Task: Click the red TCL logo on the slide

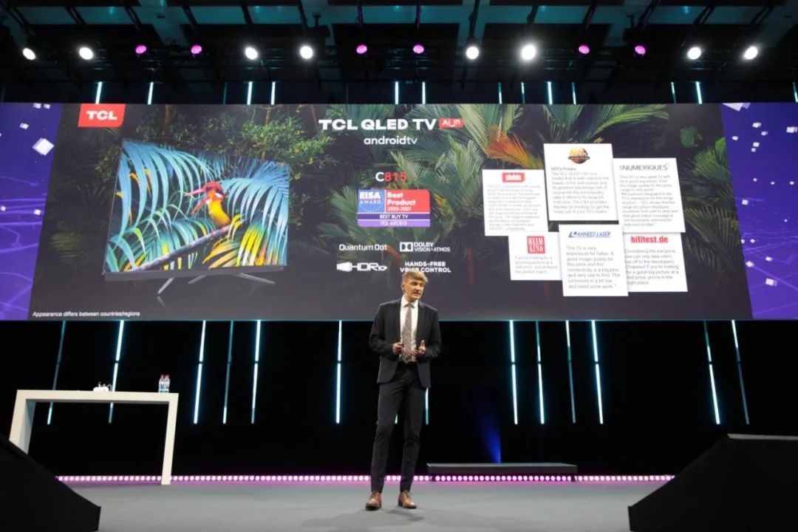Action: pyautogui.click(x=101, y=115)
